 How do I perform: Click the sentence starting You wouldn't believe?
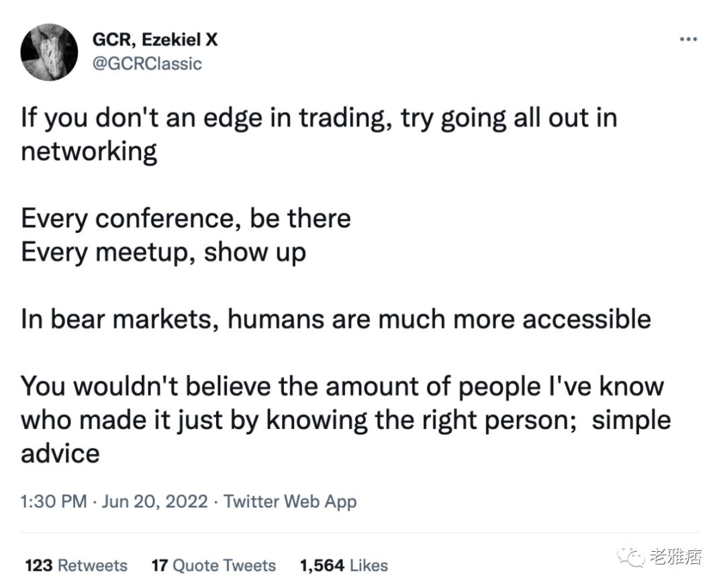(346, 420)
